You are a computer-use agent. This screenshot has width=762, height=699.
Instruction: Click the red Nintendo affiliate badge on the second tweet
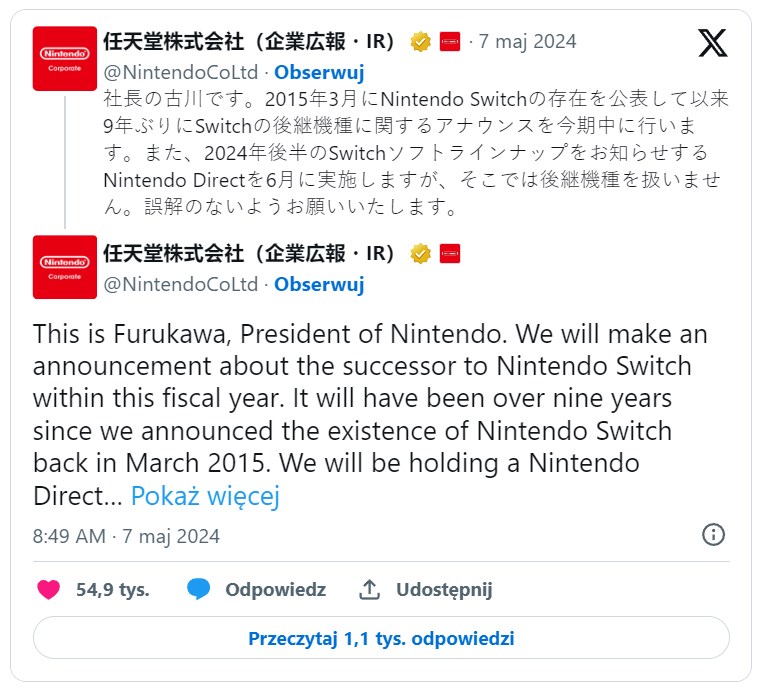450,253
